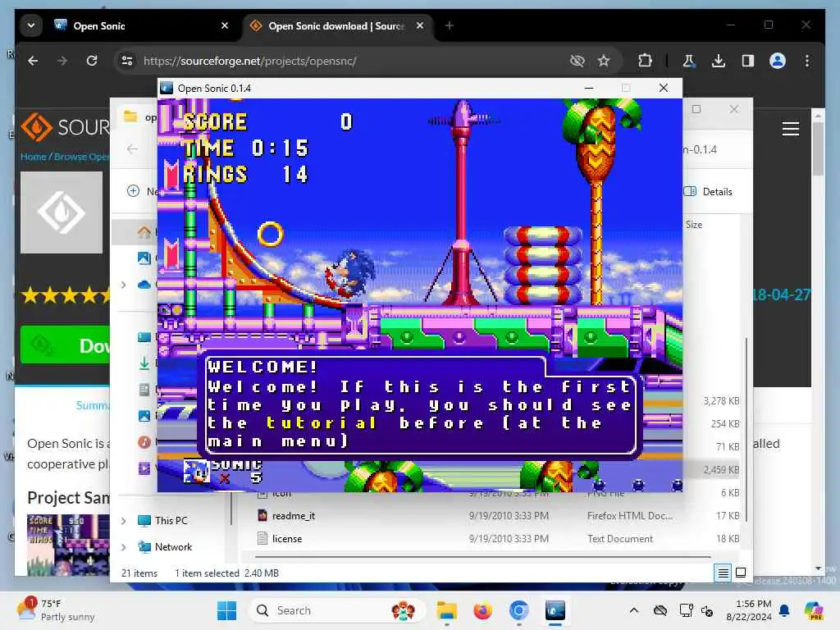The height and width of the screenshot is (630, 840).
Task: Sort by the Size column header
Action: 694,225
